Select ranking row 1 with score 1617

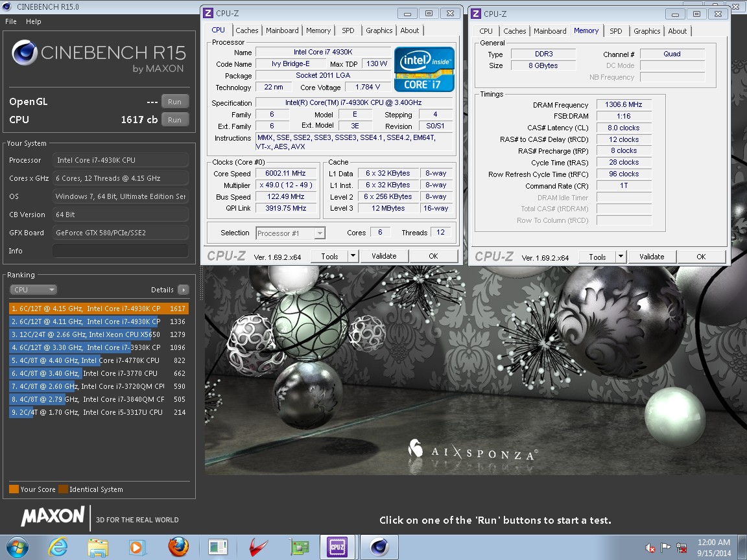(x=99, y=309)
